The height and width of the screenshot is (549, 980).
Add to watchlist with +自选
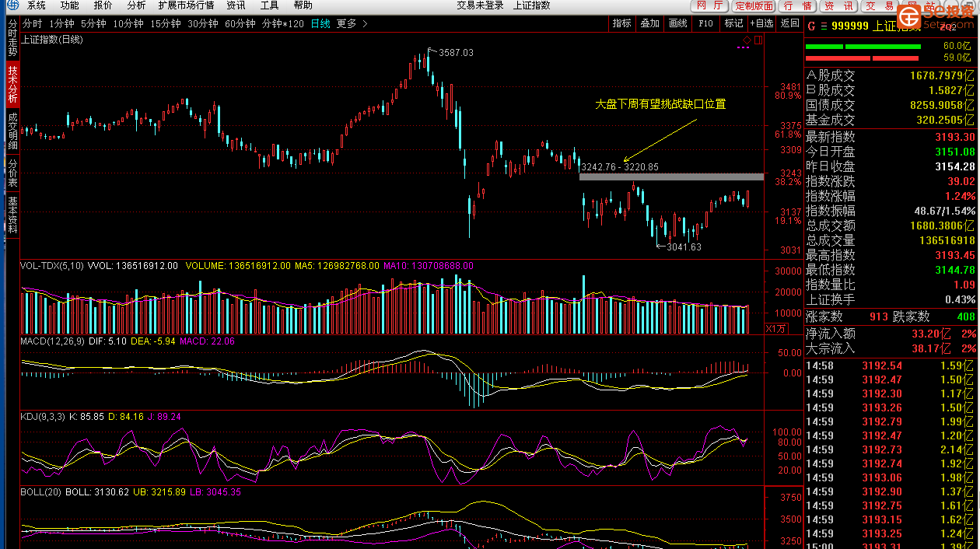click(x=761, y=23)
